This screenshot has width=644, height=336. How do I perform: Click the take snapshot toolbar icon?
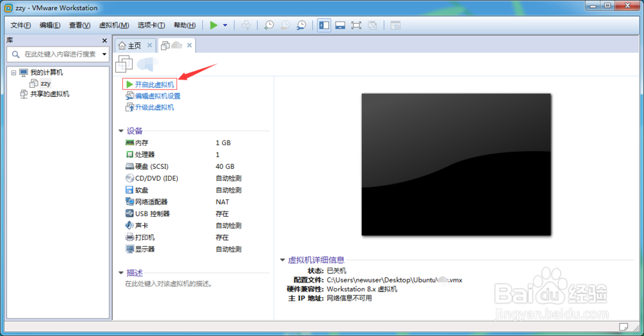coord(269,26)
